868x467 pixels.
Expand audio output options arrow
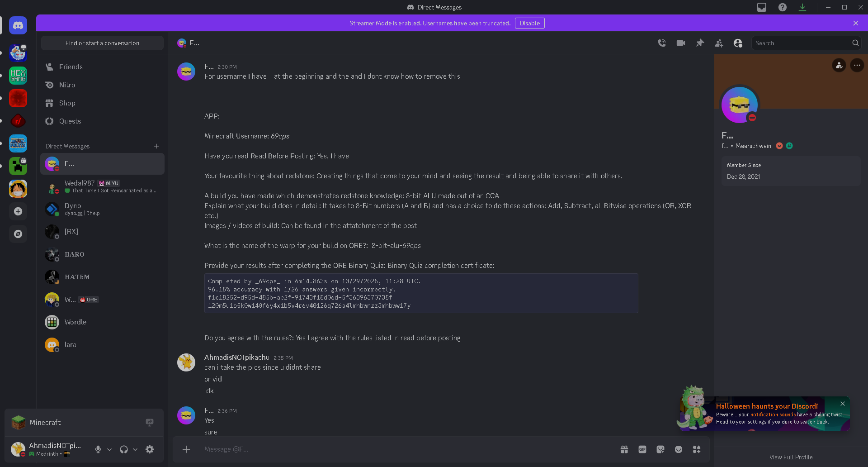135,449
